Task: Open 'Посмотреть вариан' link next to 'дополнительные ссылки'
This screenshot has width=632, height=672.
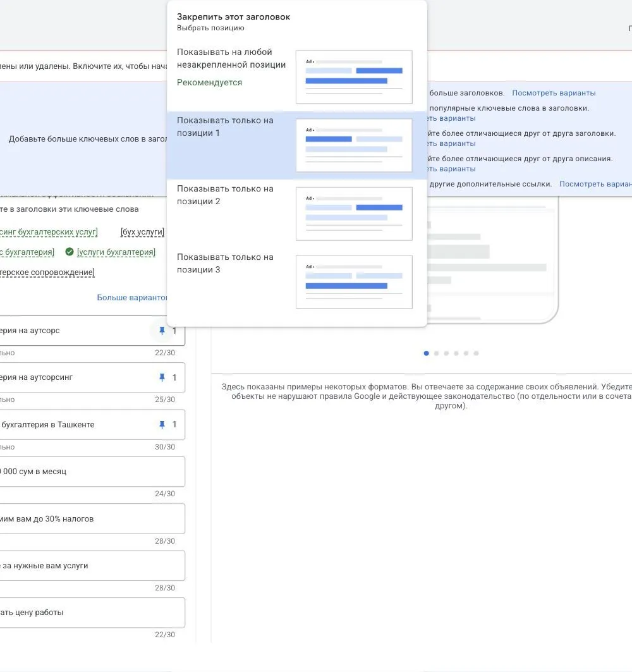Action: pos(595,184)
